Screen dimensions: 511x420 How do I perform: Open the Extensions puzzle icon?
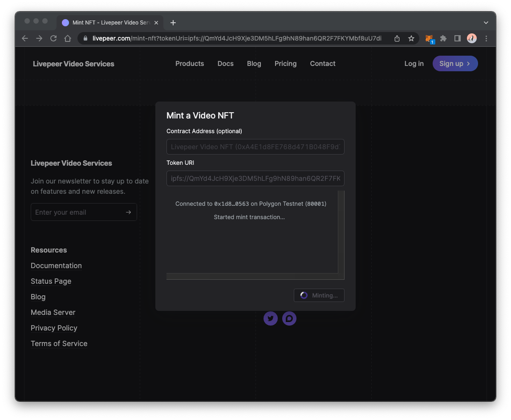click(x=443, y=38)
